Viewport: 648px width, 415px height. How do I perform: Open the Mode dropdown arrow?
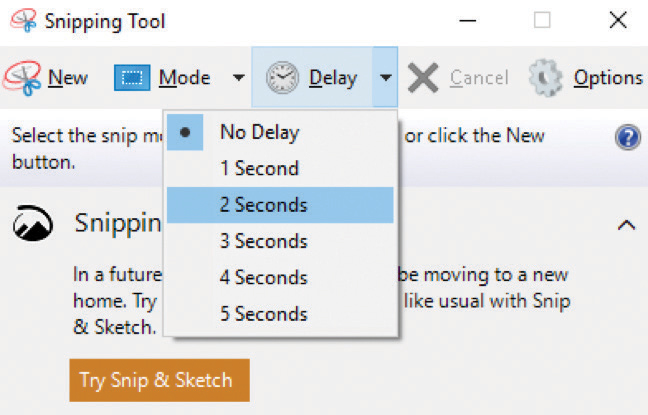coord(238,77)
